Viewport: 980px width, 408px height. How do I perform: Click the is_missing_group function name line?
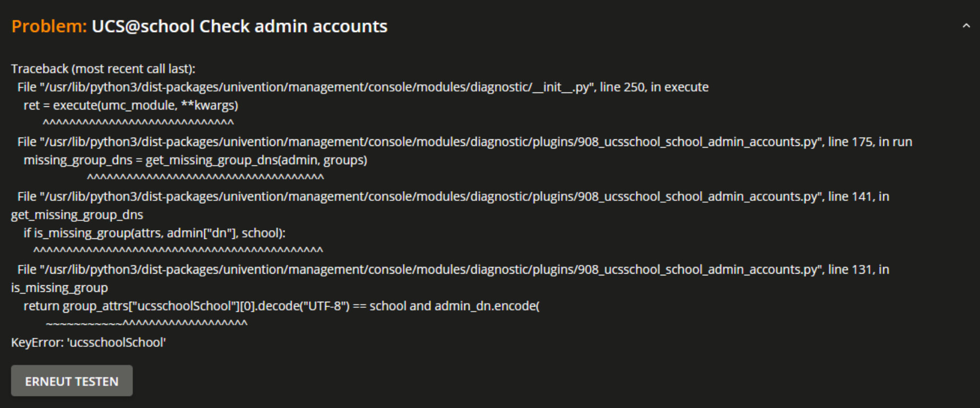(x=59, y=287)
